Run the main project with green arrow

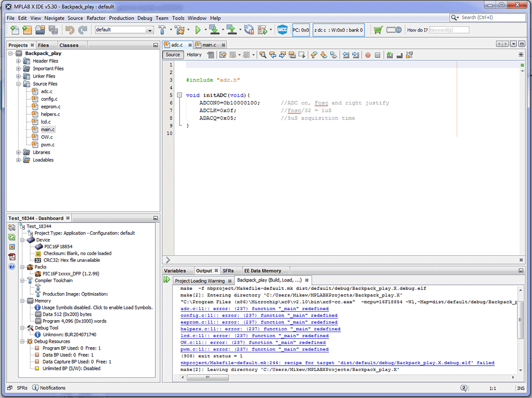pyautogui.click(x=198, y=30)
